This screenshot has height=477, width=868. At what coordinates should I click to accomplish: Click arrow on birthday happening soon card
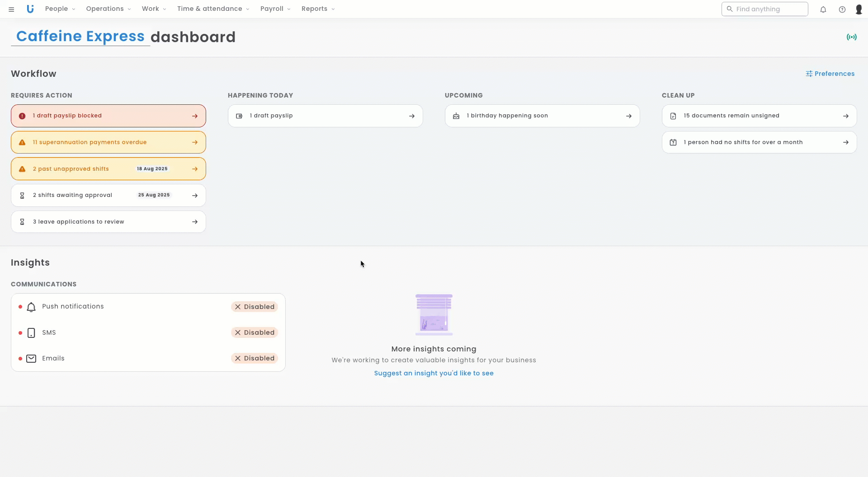[x=629, y=116]
